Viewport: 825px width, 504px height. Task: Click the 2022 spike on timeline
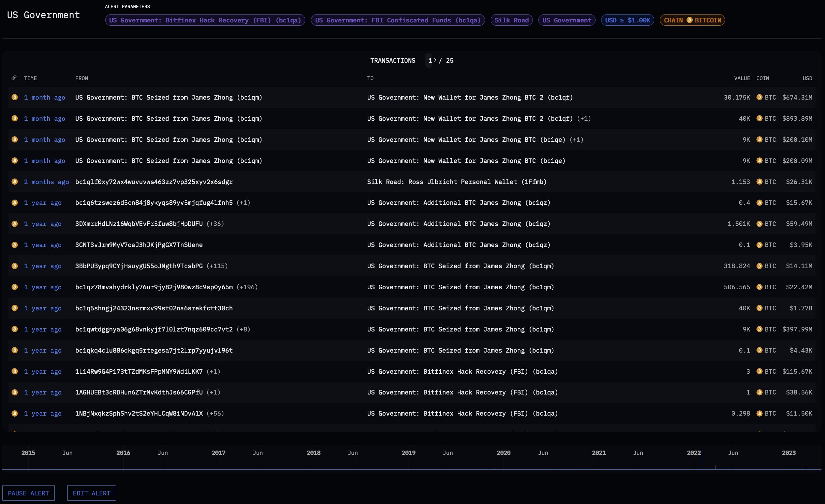702,460
